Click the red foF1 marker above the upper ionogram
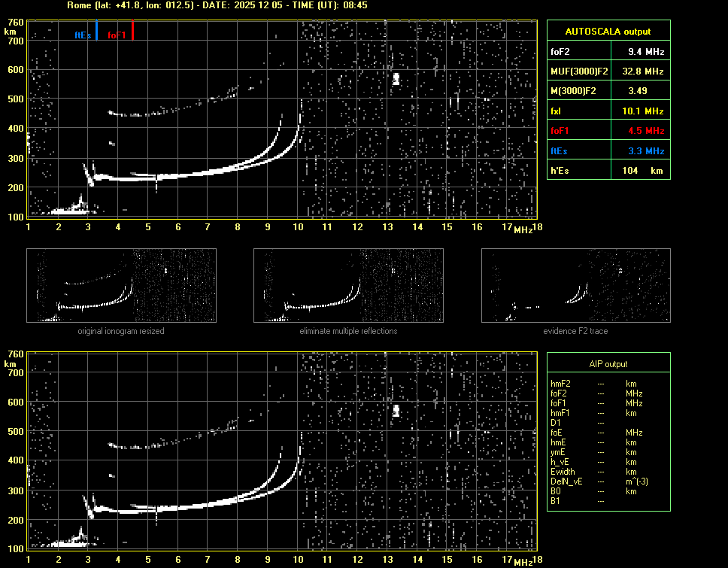This screenshot has width=728, height=568. [132, 32]
